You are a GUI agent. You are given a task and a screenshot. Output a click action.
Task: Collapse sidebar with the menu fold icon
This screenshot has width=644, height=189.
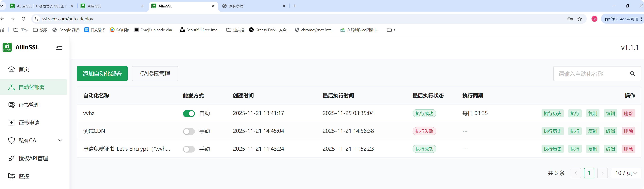tap(59, 47)
